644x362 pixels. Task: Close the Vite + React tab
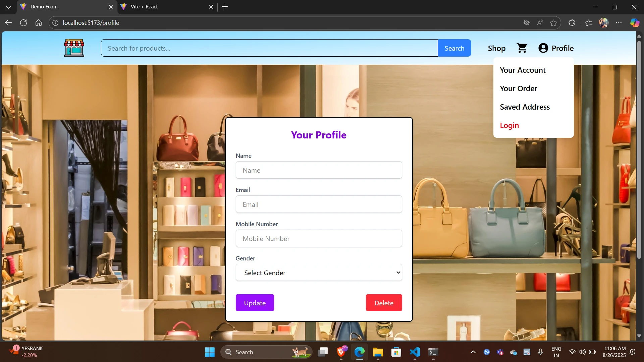(211, 7)
